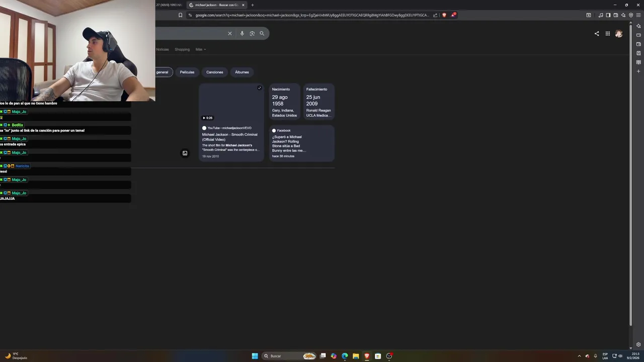Open a new browser tab
The height and width of the screenshot is (362, 644).
coord(253,5)
